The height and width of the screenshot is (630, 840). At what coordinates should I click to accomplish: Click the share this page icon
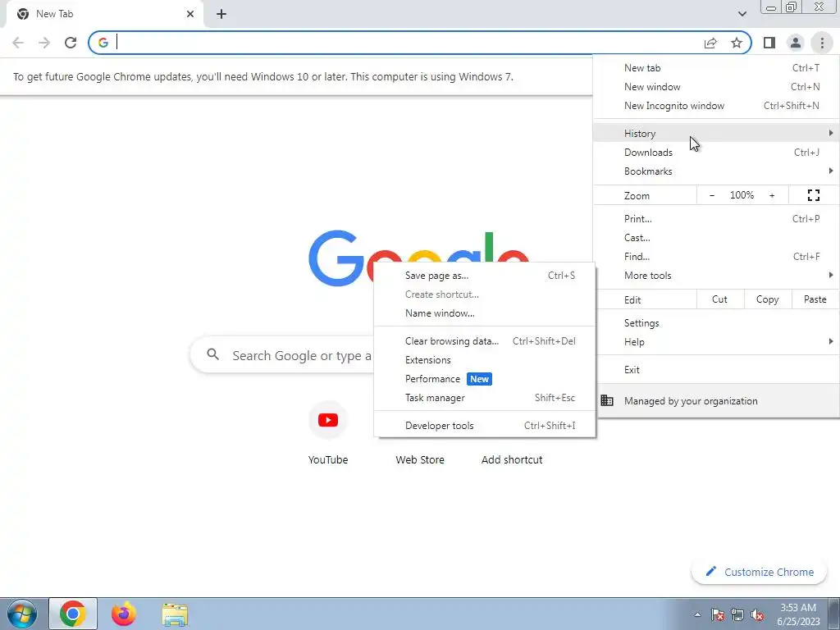click(710, 43)
